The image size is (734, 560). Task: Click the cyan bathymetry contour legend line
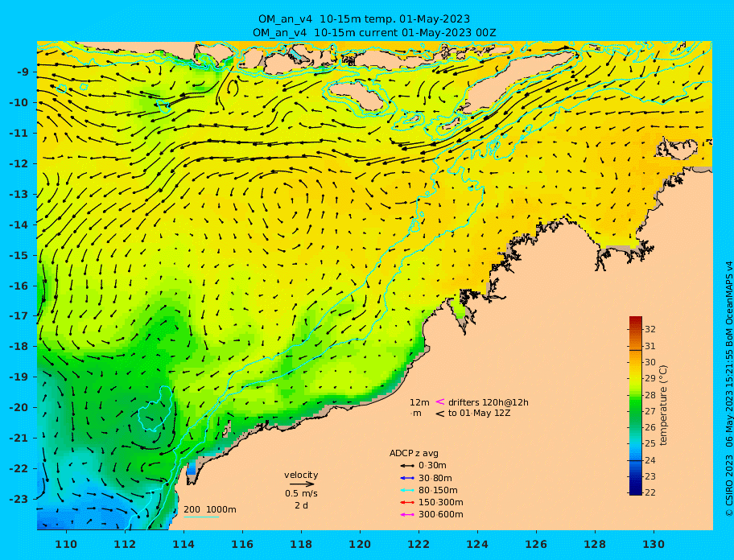click(201, 517)
